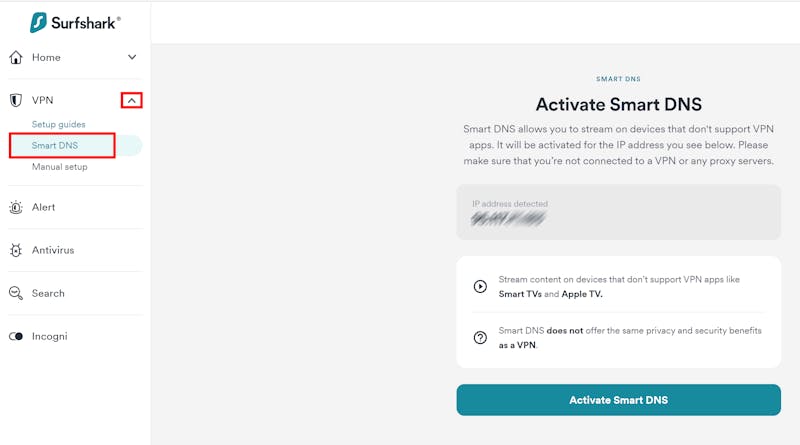The width and height of the screenshot is (800, 445).
Task: Open the Alert section
Action: coord(43,207)
